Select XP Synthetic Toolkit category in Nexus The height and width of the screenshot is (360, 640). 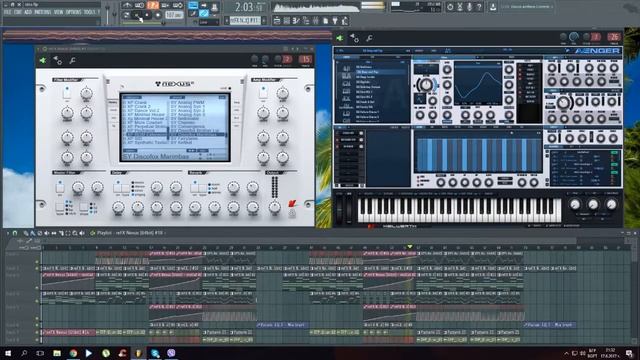pos(147,143)
